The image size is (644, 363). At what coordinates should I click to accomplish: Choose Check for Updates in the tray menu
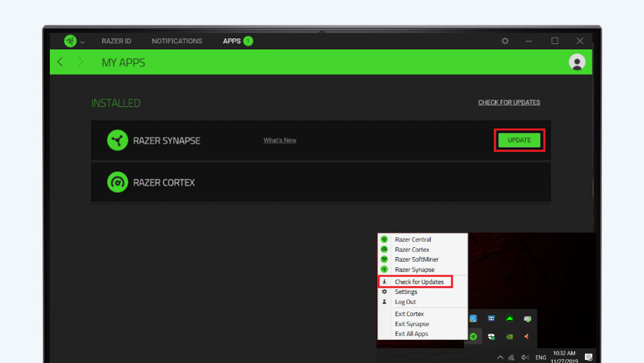click(419, 282)
